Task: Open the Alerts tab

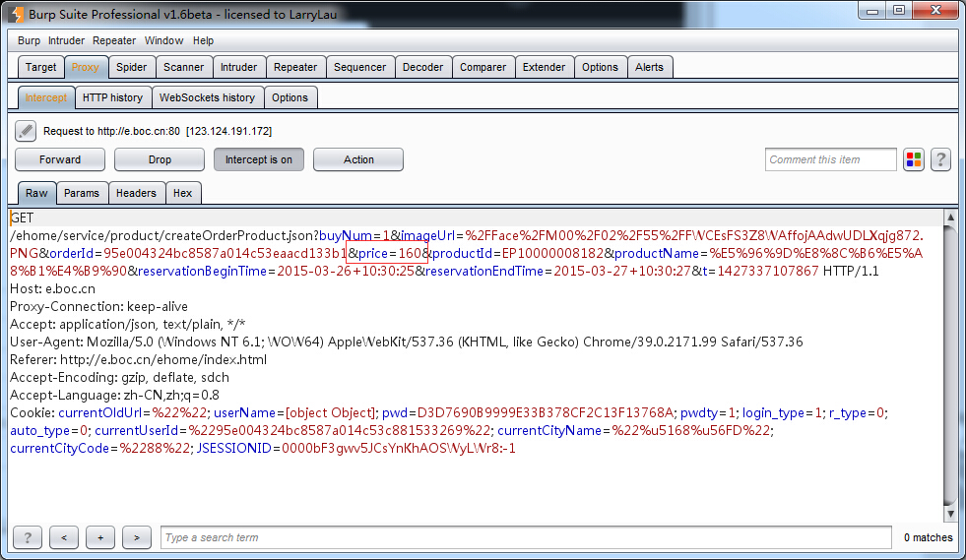Action: tap(649, 67)
